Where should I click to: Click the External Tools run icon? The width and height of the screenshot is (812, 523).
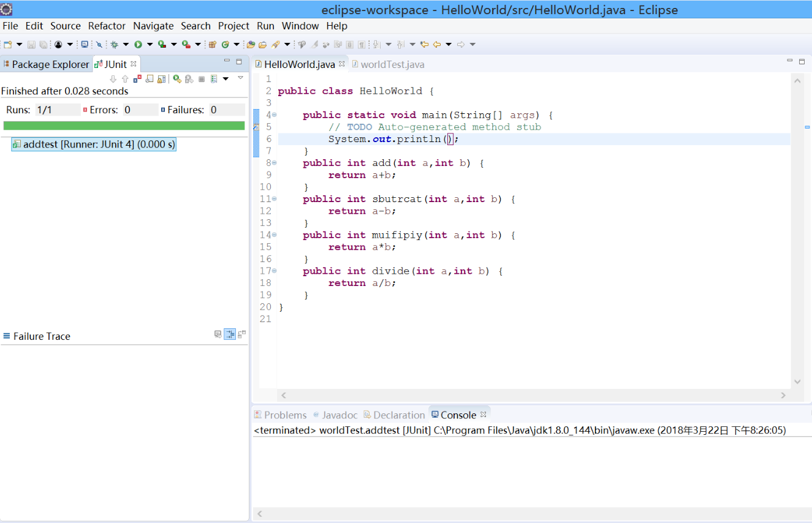click(186, 44)
